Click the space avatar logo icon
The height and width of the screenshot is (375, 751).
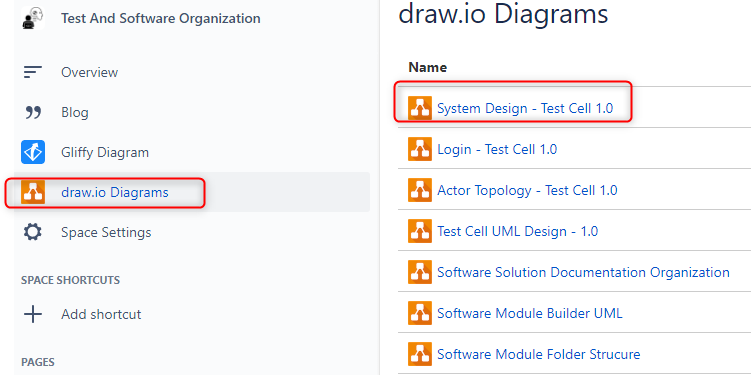33,18
